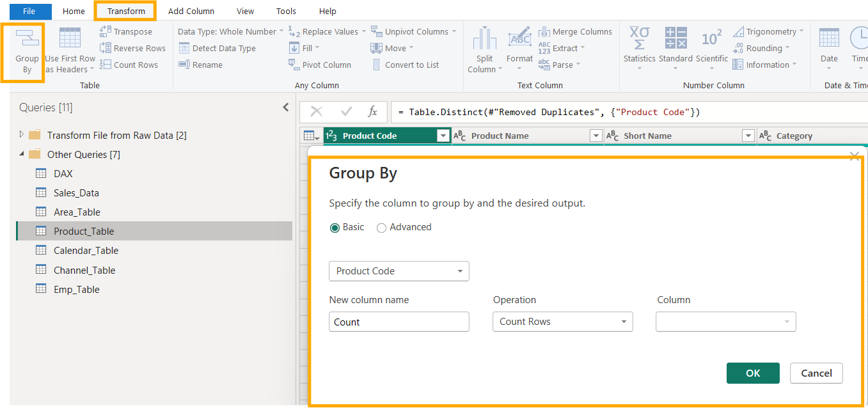
Task: Cancel the formula bar edit (X icon)
Action: pyautogui.click(x=316, y=112)
